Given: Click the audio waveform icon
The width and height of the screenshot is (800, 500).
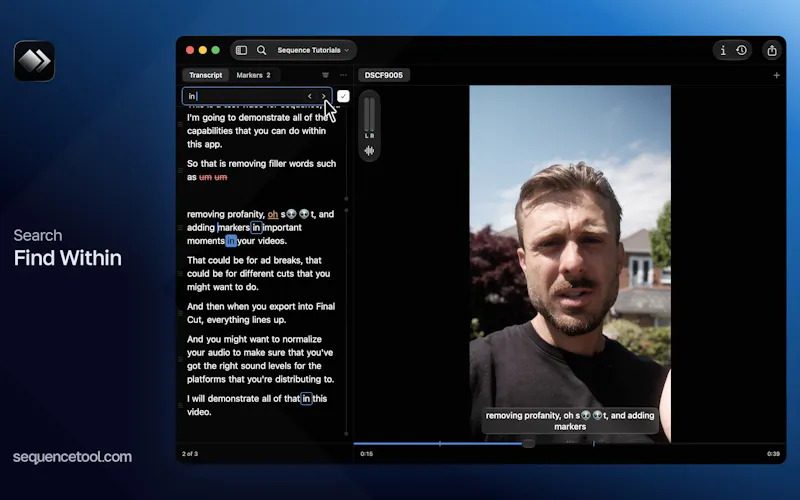Looking at the screenshot, I should [x=369, y=151].
